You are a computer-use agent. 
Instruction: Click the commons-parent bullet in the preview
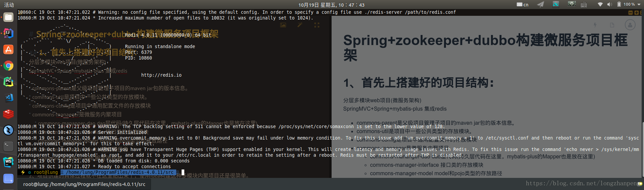click(436, 123)
